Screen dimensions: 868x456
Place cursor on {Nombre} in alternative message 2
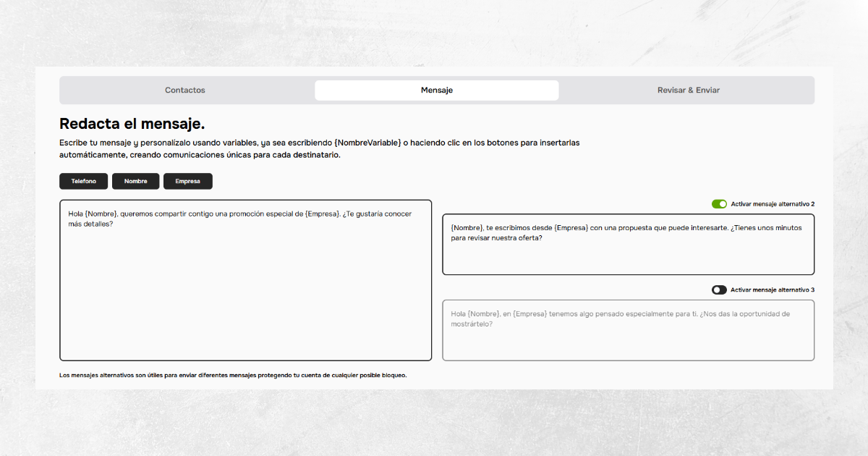click(467, 228)
